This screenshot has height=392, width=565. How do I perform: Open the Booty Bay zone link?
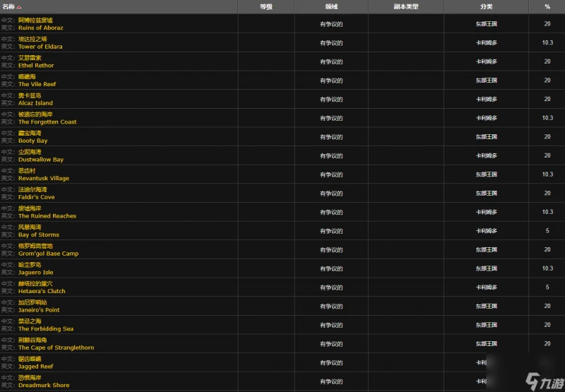coord(32,141)
